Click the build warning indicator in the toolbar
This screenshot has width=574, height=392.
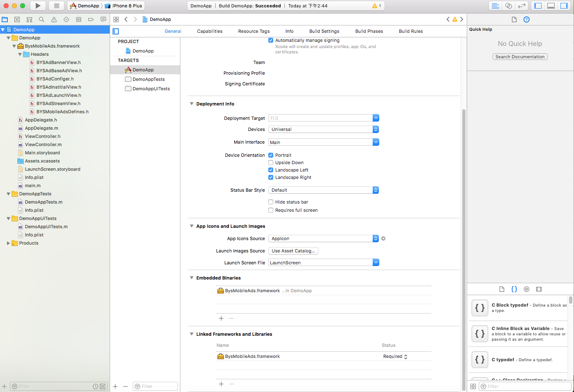point(376,6)
